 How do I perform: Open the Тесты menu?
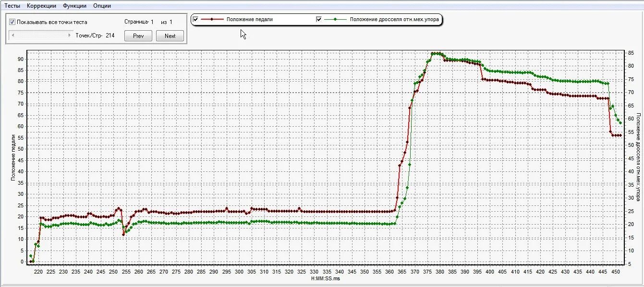pos(12,6)
